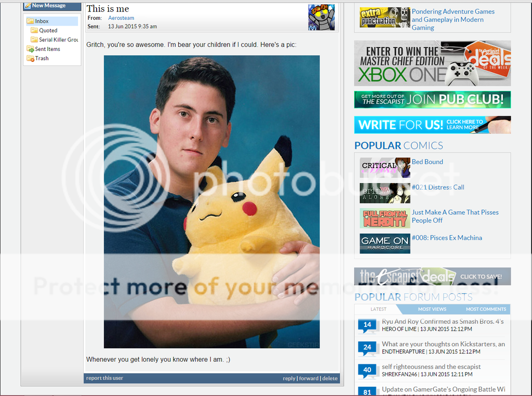Image resolution: width=532 pixels, height=396 pixels.
Task: Open Pondering Adventure Games article link
Action: 453,20
